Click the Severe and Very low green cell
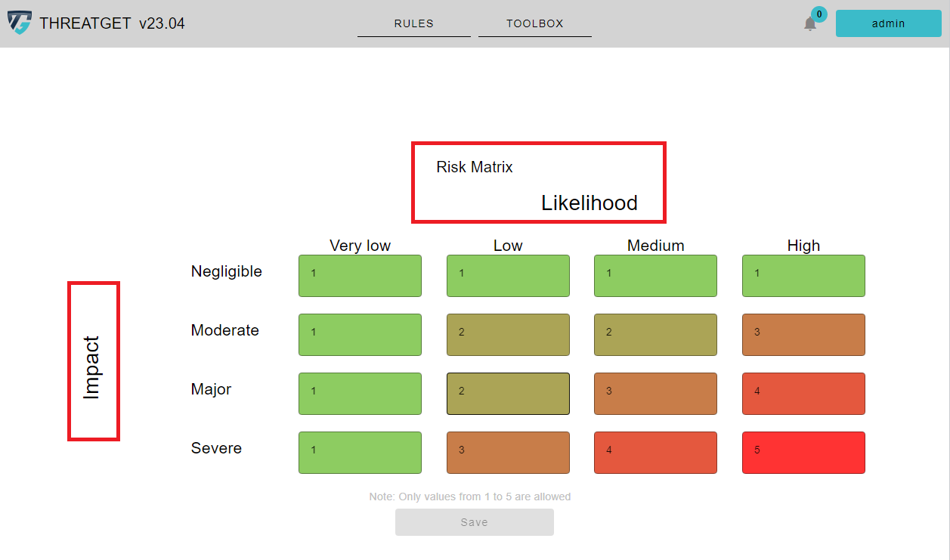Image resolution: width=950 pixels, height=560 pixels. (360, 453)
